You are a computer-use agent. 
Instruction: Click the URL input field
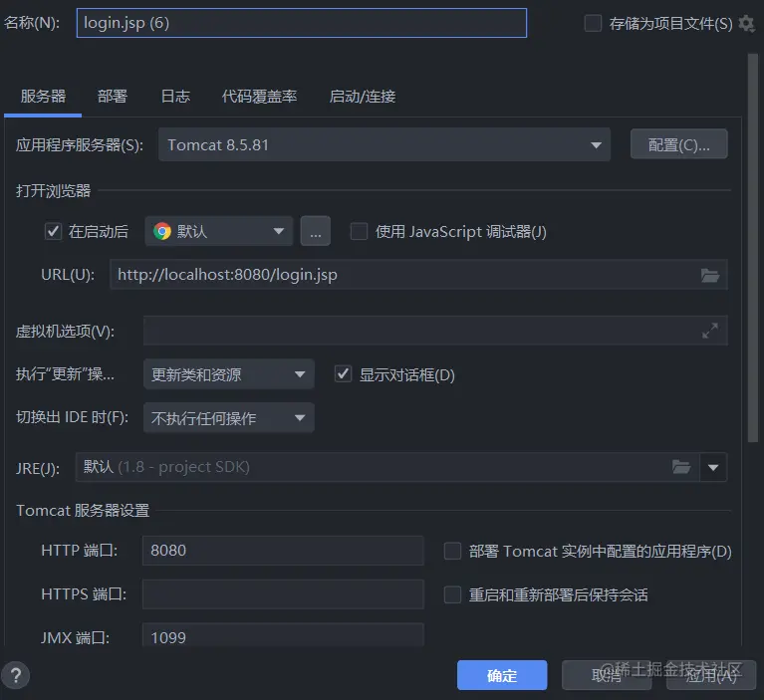pos(418,275)
